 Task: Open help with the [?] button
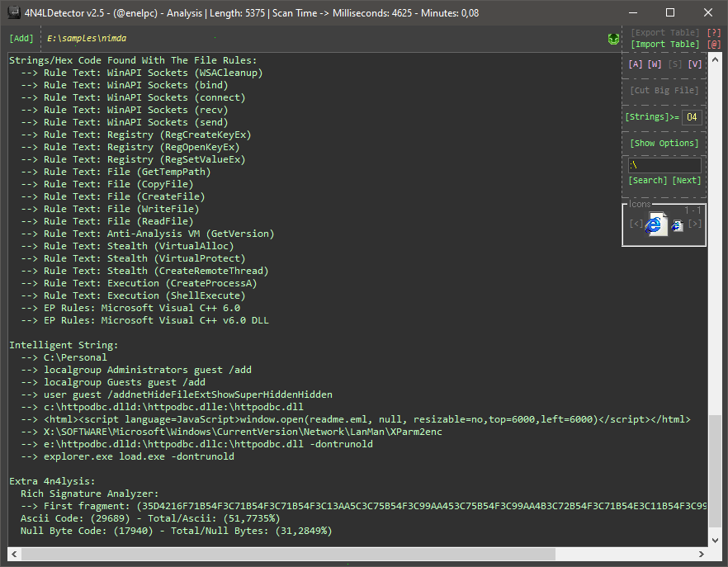[714, 32]
